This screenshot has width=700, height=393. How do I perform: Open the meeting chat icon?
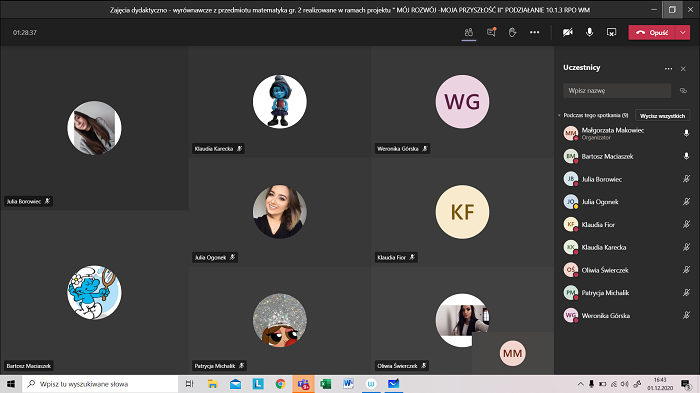pyautogui.click(x=491, y=33)
